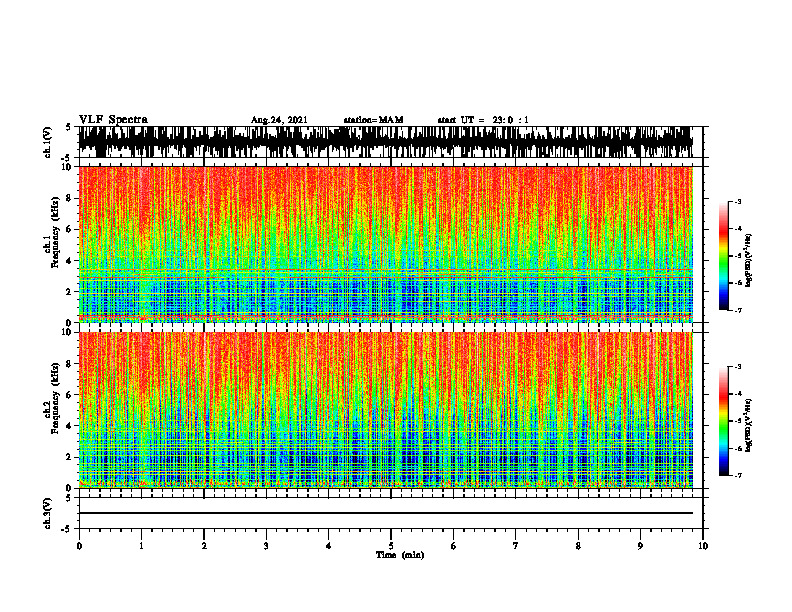Click the ch.1 'Frequency (kHz)' axis label
This screenshot has height=612, width=792.
tap(55, 232)
